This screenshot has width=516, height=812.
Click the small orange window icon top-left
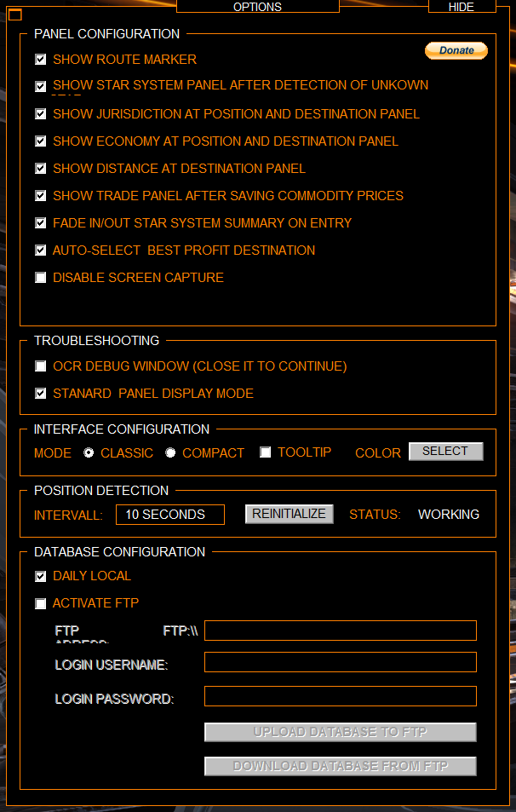coord(15,15)
